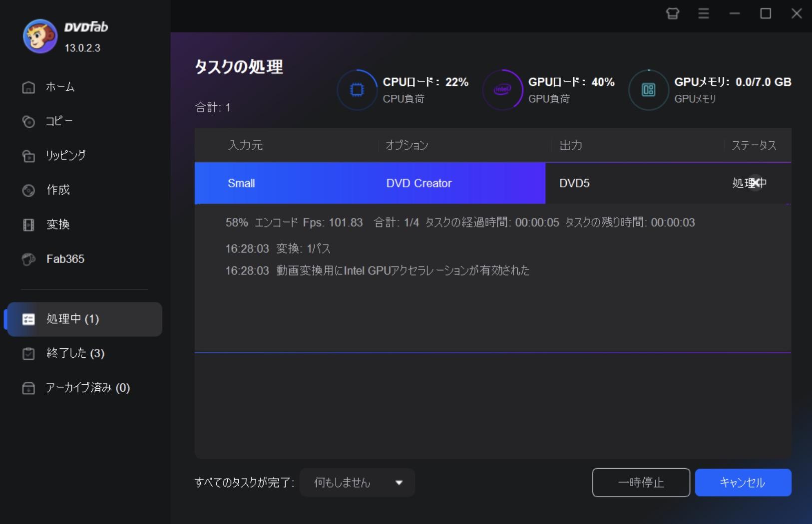Select the DVD Creator option cell

(419, 183)
